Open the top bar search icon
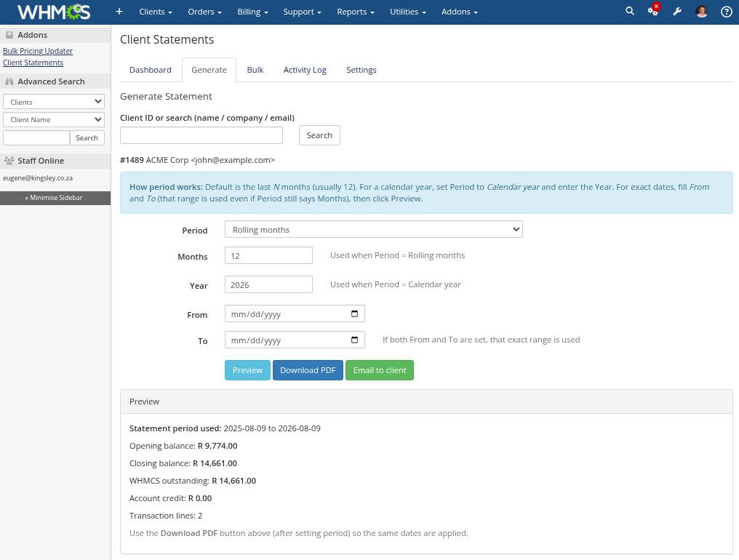Screen dimensions: 739x560 (x=630, y=11)
